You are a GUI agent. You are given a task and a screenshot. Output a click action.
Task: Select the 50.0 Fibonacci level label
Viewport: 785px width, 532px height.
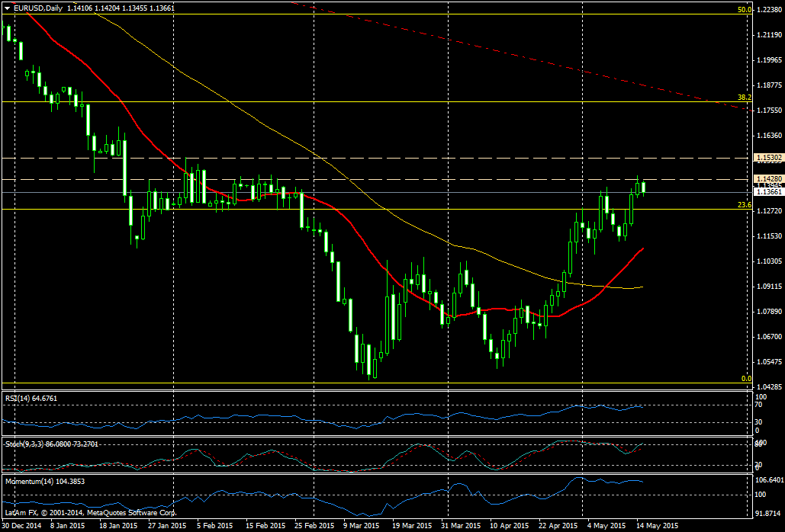tap(745, 10)
